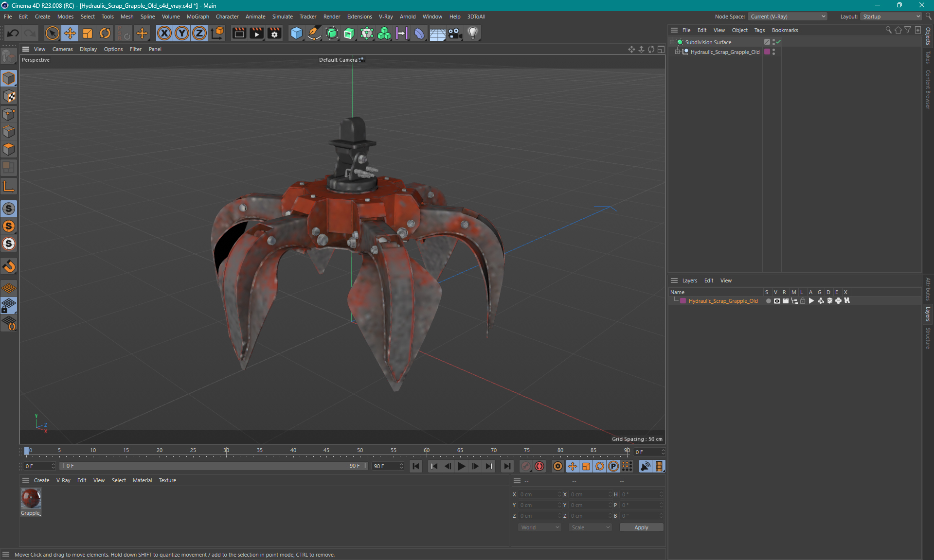Image resolution: width=934 pixels, height=560 pixels.
Task: Open the V-Ray menu in main menu bar
Action: click(386, 17)
